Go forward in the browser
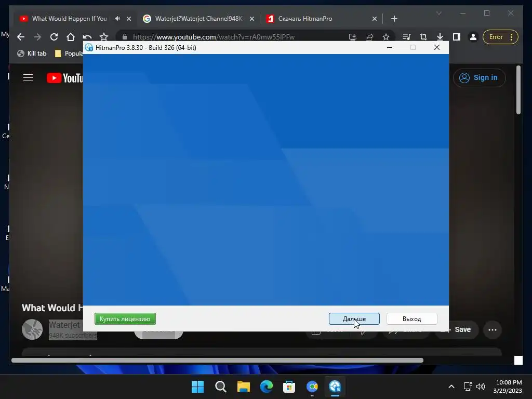 pos(37,37)
